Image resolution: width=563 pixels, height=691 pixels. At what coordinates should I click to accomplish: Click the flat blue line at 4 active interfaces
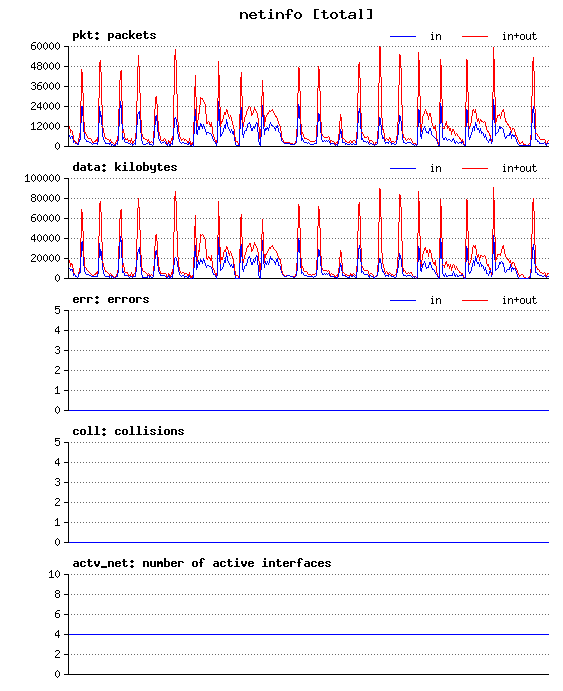tap(308, 634)
